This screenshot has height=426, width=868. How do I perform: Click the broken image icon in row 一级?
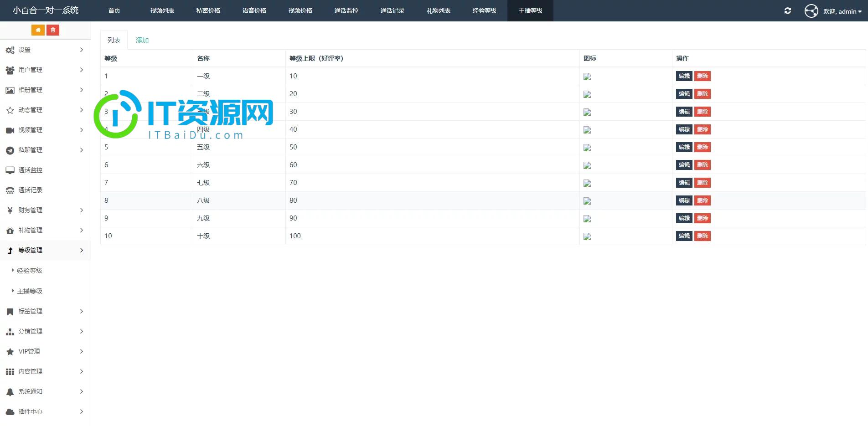587,77
